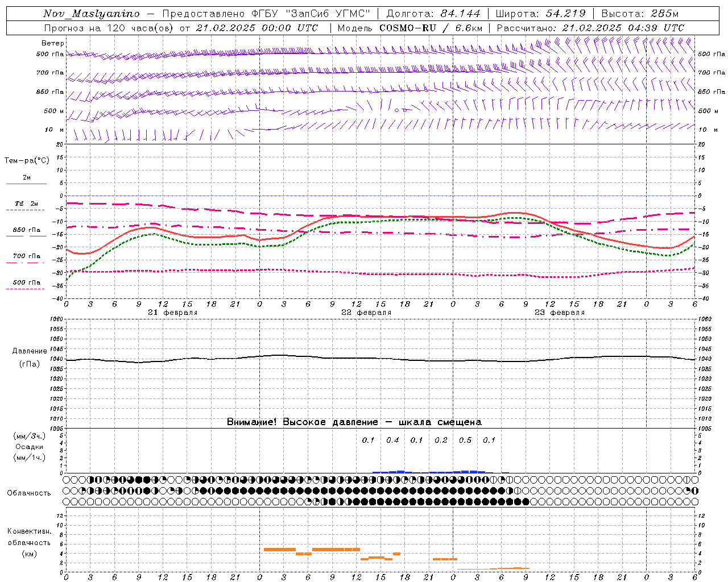Viewport: 728px width, 582px height.
Task: Select the precipitation value 0.2
Action: (x=441, y=440)
